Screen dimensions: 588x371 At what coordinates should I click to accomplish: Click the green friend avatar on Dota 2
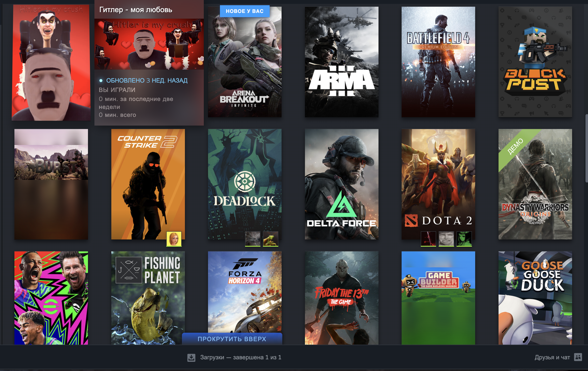(464, 239)
